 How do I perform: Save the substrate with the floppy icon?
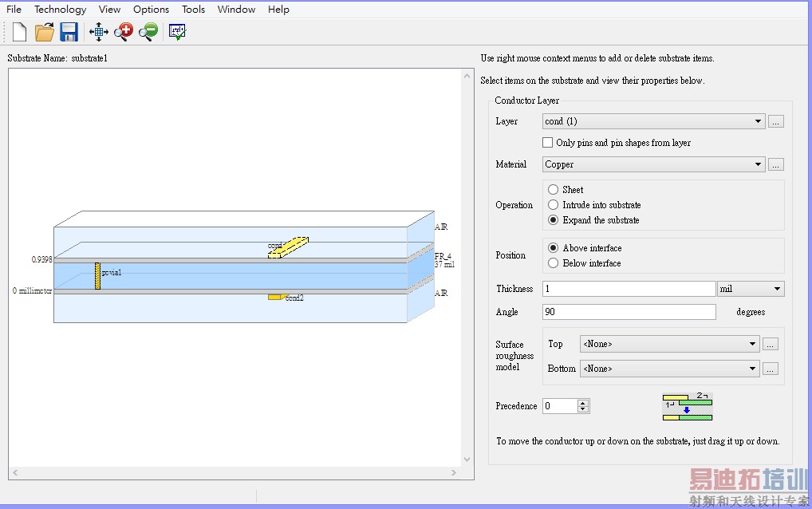(69, 32)
